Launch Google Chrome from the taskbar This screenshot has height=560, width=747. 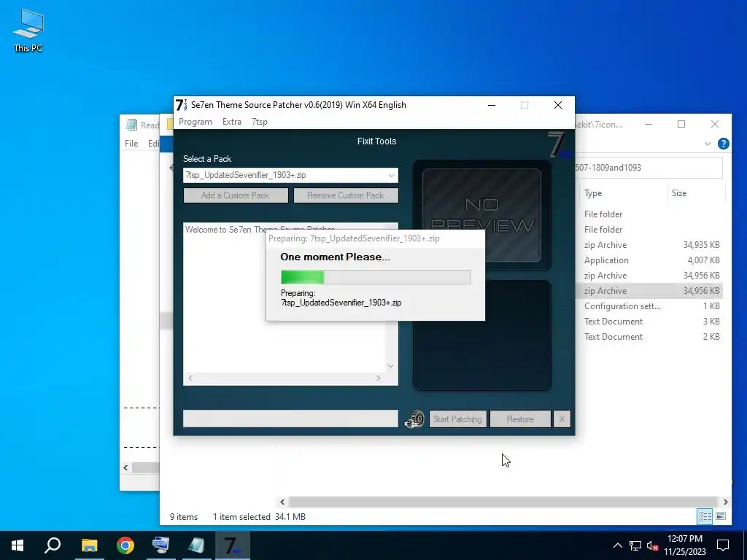point(125,545)
